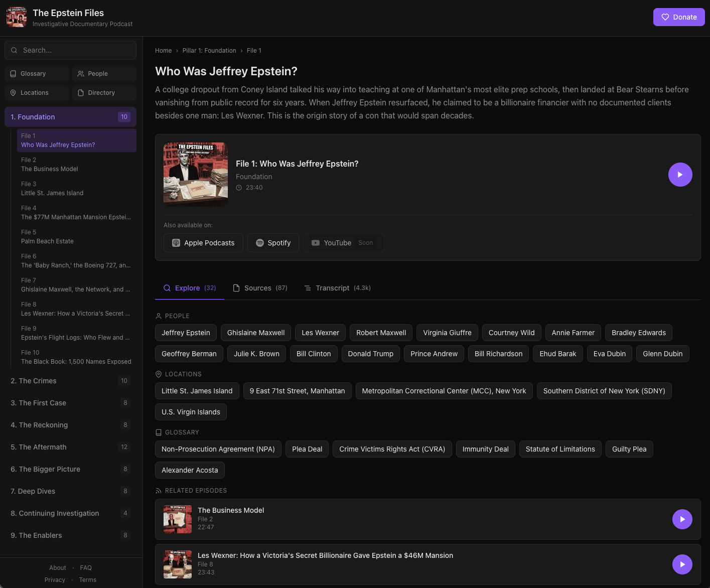
Task: Open the People page
Action: [x=104, y=74]
